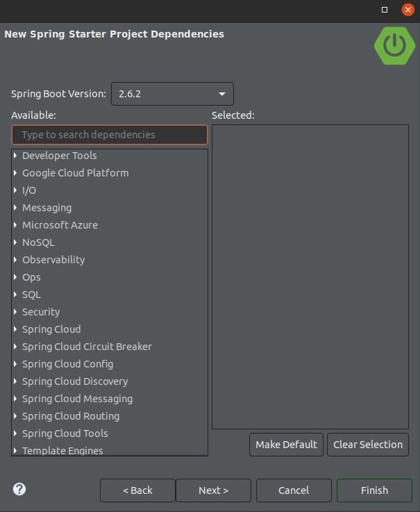
Task: Expand the SQL category arrow
Action: (x=15, y=294)
